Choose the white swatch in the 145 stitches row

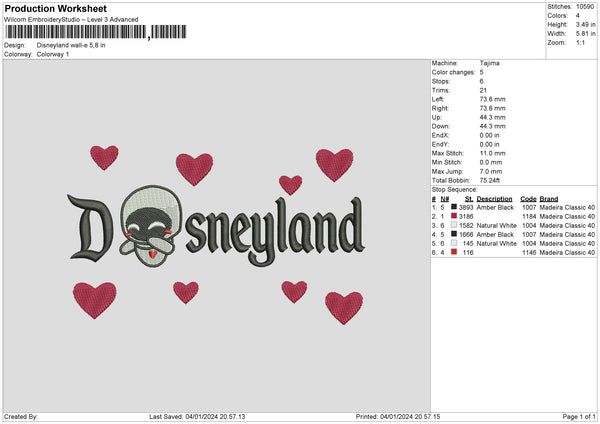click(x=454, y=243)
